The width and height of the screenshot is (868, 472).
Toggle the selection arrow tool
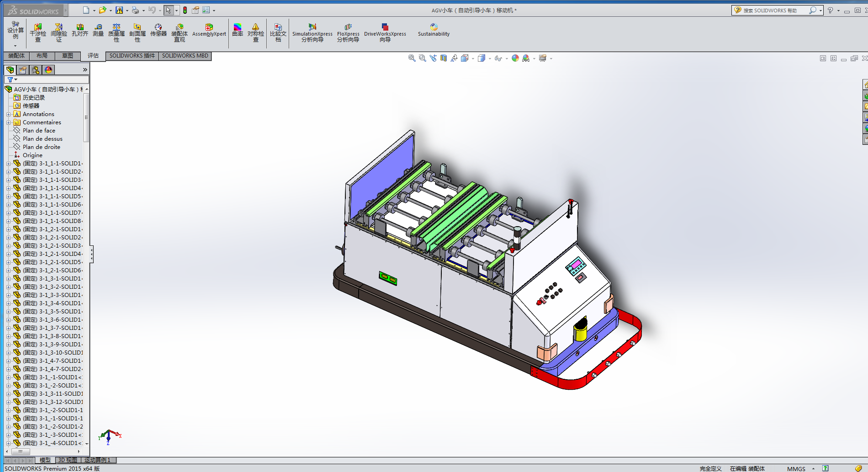point(168,10)
